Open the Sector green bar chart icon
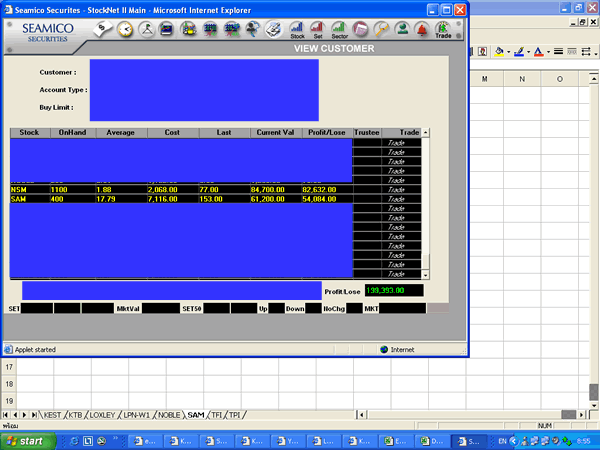This screenshot has height=450, width=600. pyautogui.click(x=339, y=30)
